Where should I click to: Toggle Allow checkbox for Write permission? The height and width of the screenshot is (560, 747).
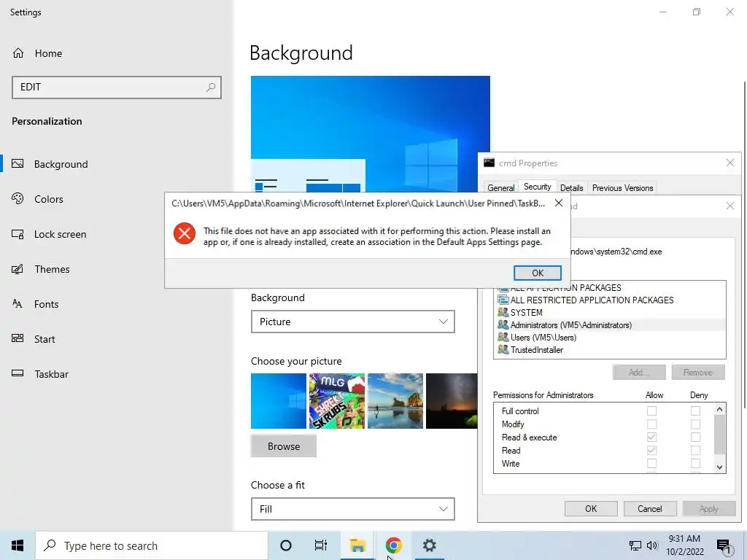[x=651, y=463]
